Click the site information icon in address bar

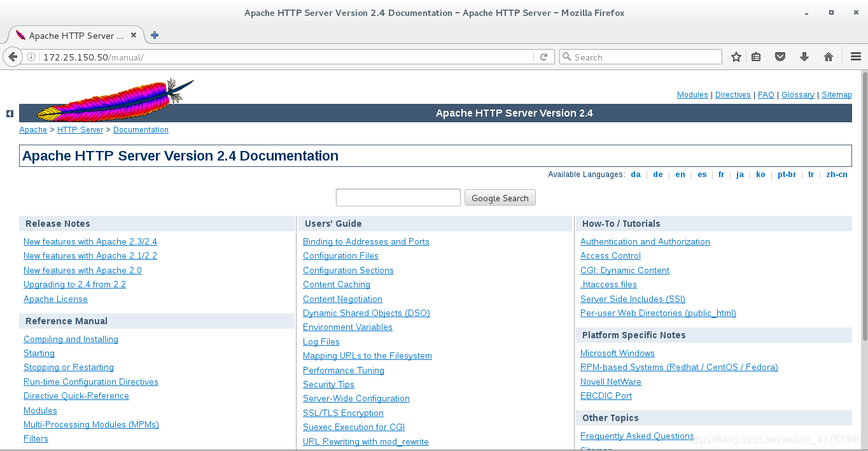(31, 57)
